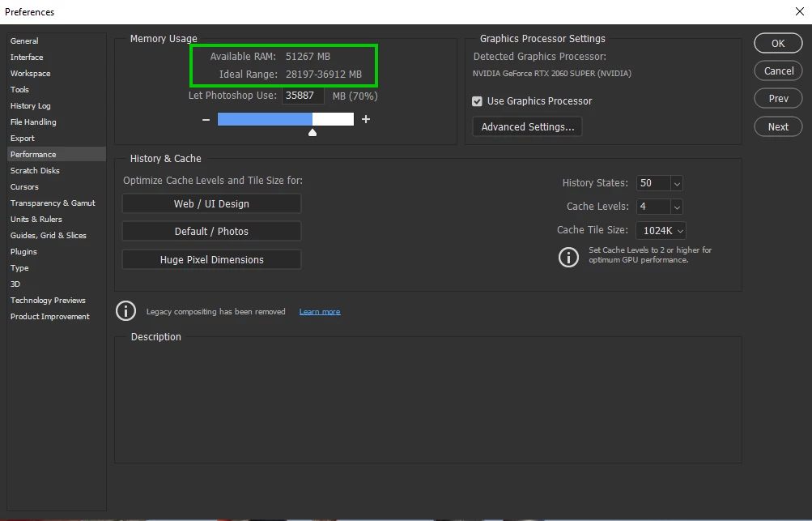Viewport: 812px width, 521px height.
Task: Open the General preferences category
Action: pos(24,41)
